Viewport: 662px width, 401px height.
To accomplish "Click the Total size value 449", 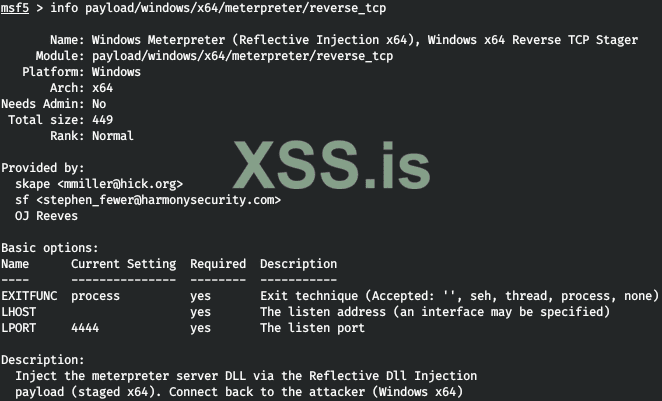I will coord(102,120).
